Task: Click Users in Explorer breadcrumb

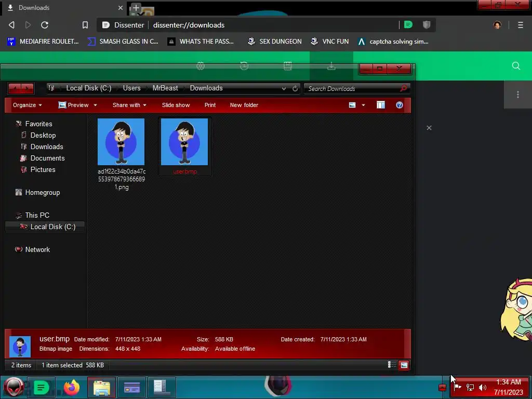Action: (131, 88)
